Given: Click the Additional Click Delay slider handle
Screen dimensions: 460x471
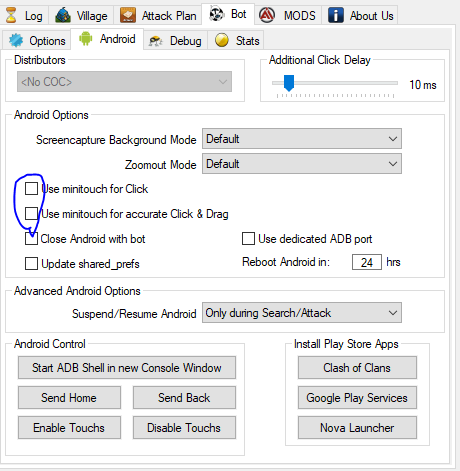Looking at the screenshot, I should point(289,83).
